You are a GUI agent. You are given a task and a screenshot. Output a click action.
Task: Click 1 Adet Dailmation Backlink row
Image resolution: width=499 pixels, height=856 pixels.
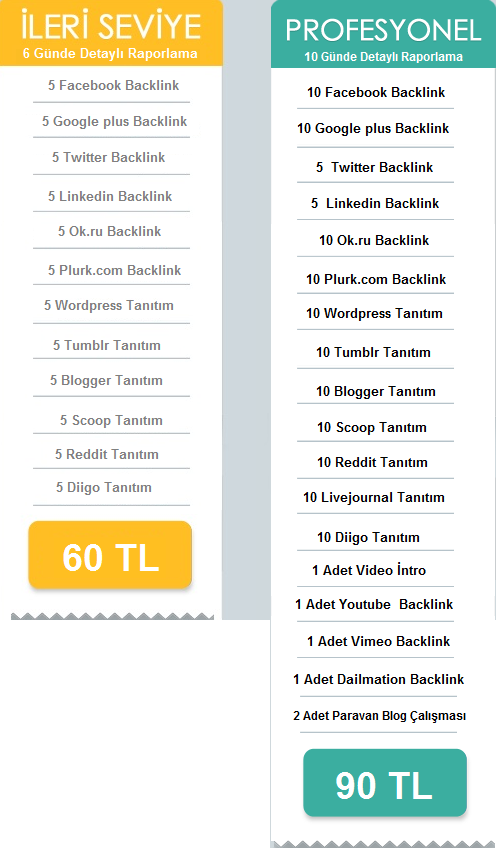pos(378,679)
